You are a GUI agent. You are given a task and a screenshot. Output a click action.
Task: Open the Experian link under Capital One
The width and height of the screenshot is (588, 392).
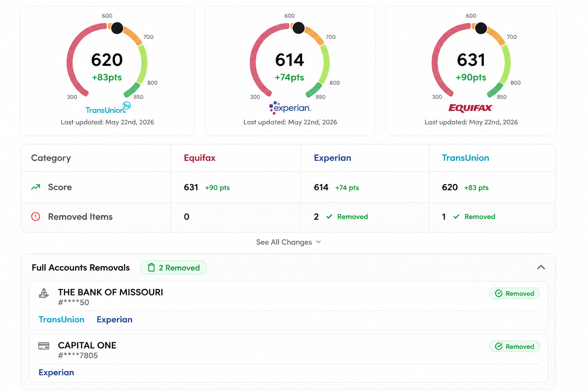coord(56,372)
